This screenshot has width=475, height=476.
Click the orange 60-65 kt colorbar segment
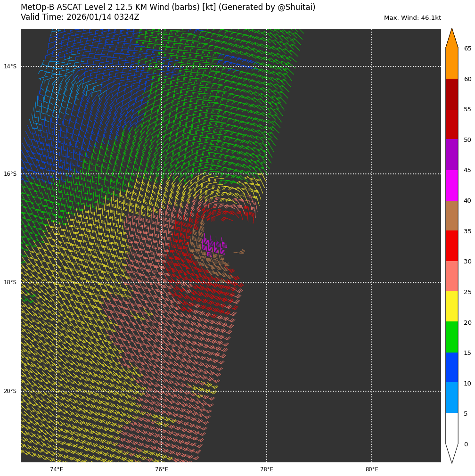click(451, 63)
